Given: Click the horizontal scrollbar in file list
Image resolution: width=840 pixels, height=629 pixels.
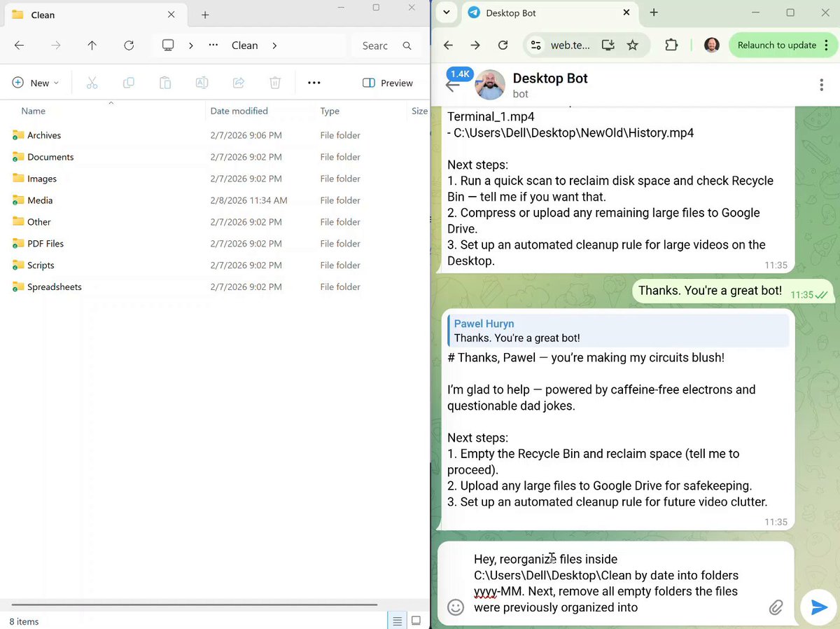Looking at the screenshot, I should [195, 604].
